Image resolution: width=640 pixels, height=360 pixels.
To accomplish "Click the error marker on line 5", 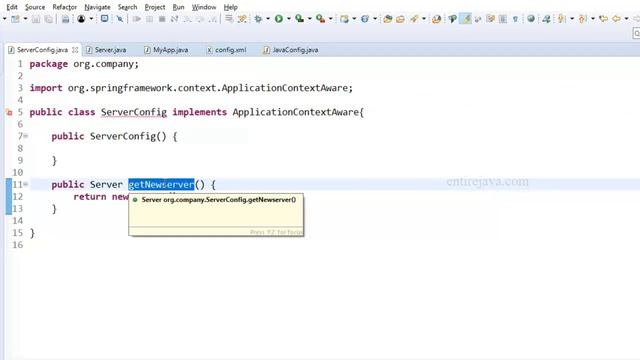I will click(x=9, y=112).
